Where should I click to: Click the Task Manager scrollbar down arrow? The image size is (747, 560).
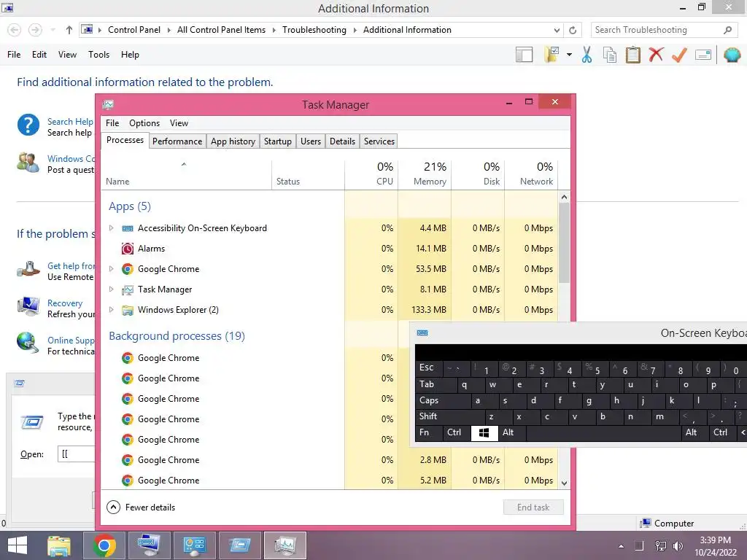pyautogui.click(x=564, y=483)
